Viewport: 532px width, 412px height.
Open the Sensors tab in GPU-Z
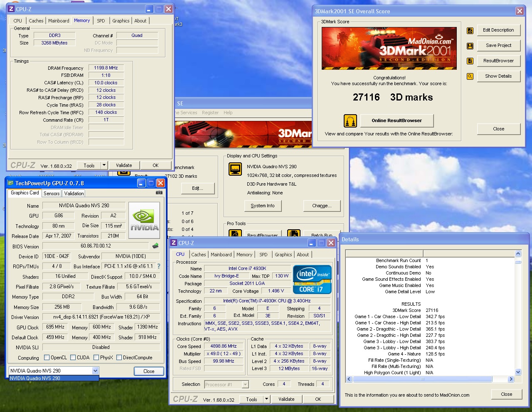tap(52, 194)
